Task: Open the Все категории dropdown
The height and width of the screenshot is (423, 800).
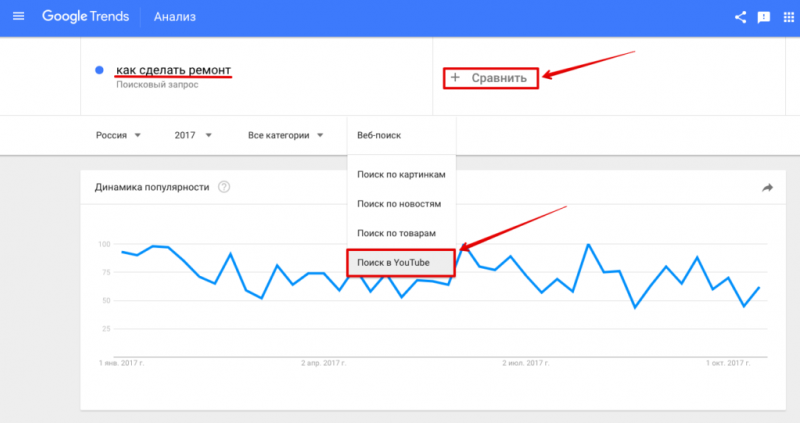Action: tap(286, 135)
